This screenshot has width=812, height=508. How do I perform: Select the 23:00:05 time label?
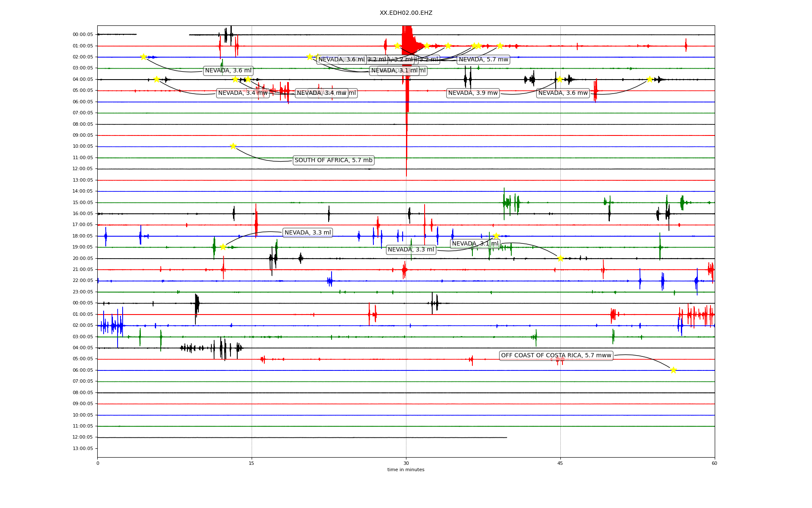pos(83,292)
